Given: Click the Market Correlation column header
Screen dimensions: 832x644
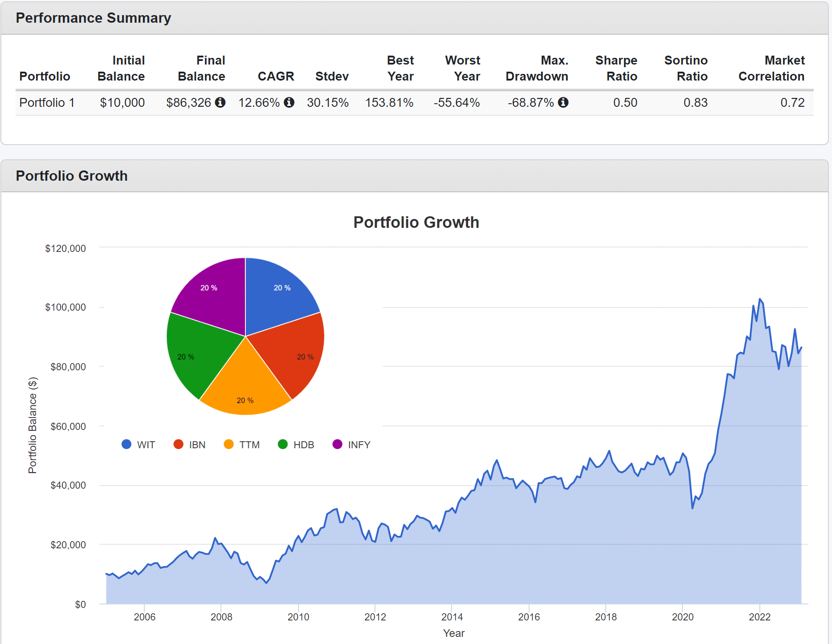Looking at the screenshot, I should [x=771, y=68].
